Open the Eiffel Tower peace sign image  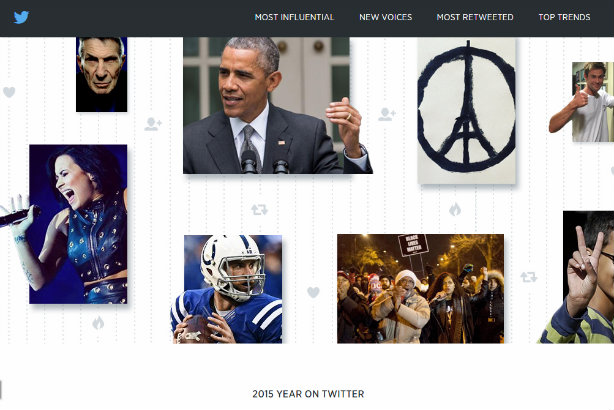pos(466,110)
